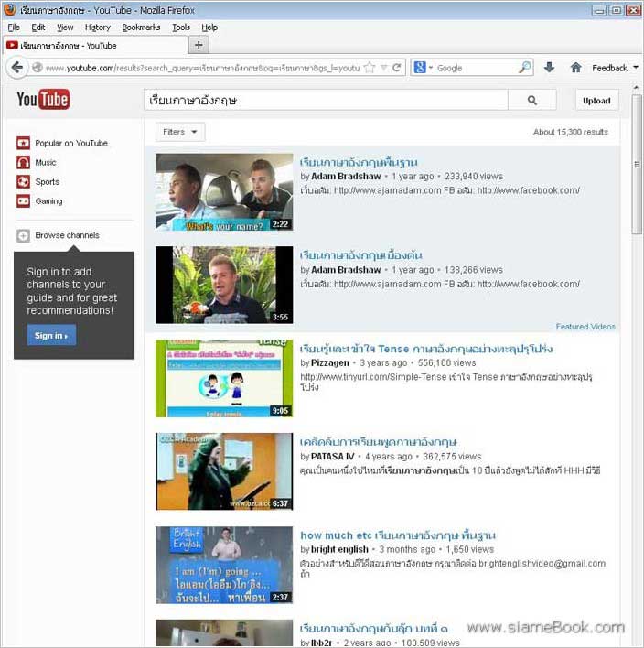Open the bright english channel link
Screen dimensions: 644x648
(339, 549)
